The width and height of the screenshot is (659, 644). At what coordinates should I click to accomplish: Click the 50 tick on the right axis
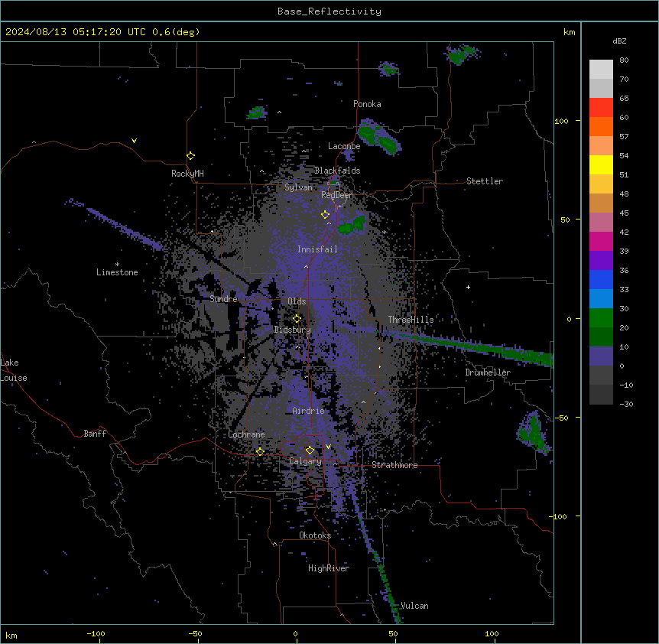click(565, 220)
